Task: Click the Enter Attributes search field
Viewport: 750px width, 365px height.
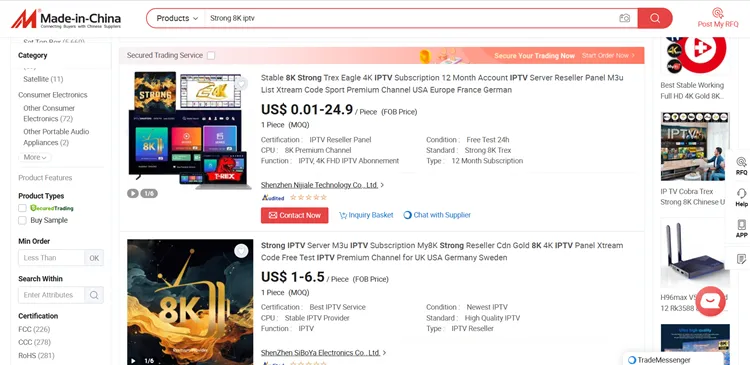Action: (52, 295)
